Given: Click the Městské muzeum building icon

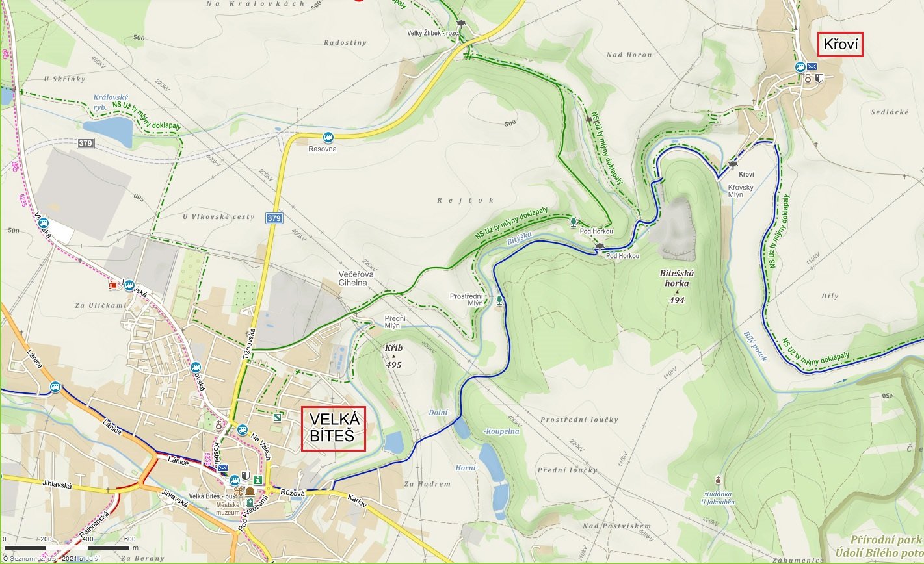Looking at the screenshot, I should (x=250, y=489).
